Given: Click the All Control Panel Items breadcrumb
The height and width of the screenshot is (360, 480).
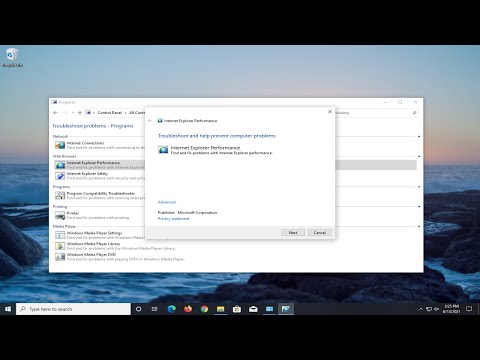Looking at the screenshot, I should pos(137,113).
